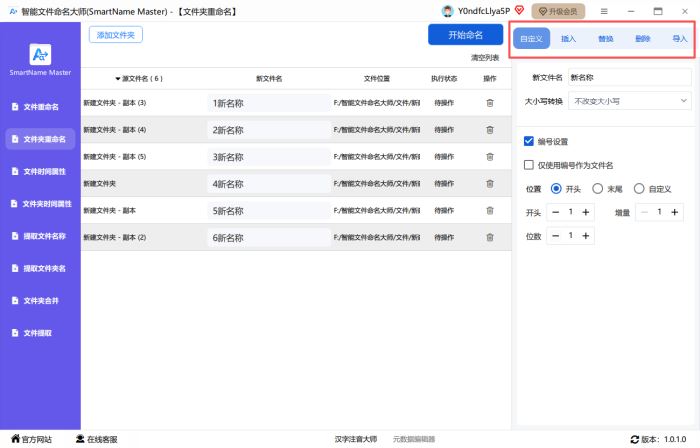The height and width of the screenshot is (448, 700).
Task: Click 文件位置 column header
Action: click(376, 79)
